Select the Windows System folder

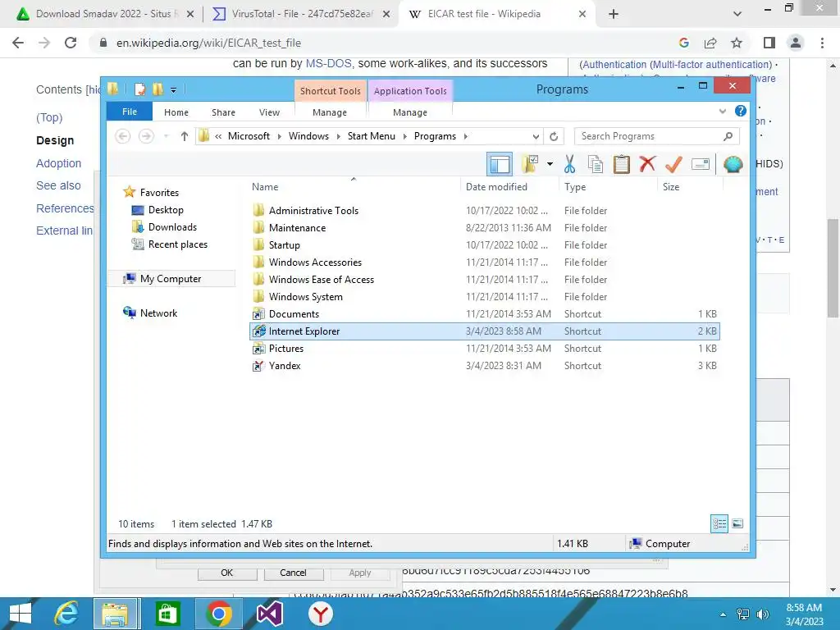pos(305,296)
